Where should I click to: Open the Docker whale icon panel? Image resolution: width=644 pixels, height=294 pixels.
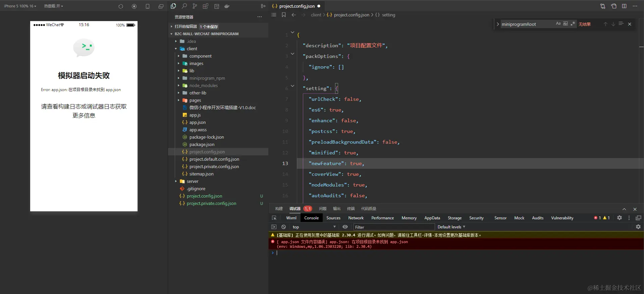tap(227, 6)
